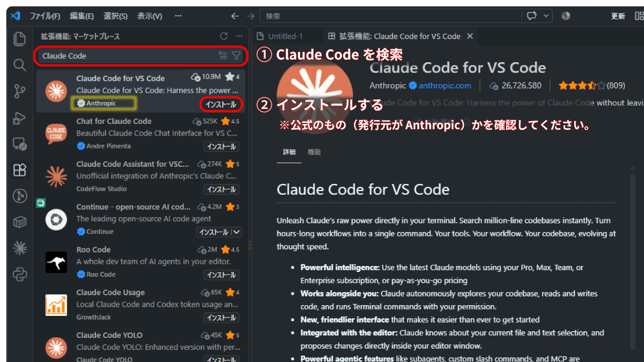This screenshot has height=362, width=644.
Task: Open the anthropic.com publisher link
Action: tap(445, 85)
